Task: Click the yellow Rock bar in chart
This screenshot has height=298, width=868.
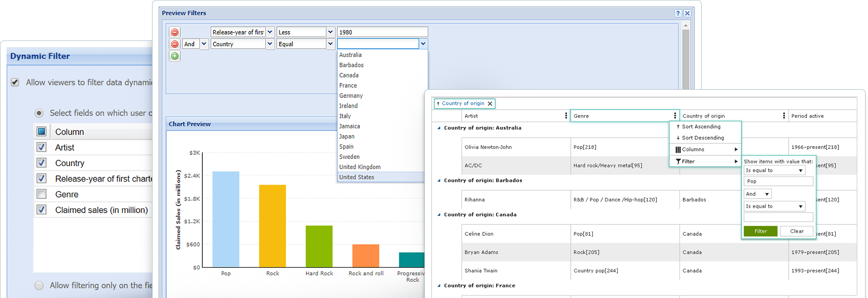Action: [x=272, y=226]
